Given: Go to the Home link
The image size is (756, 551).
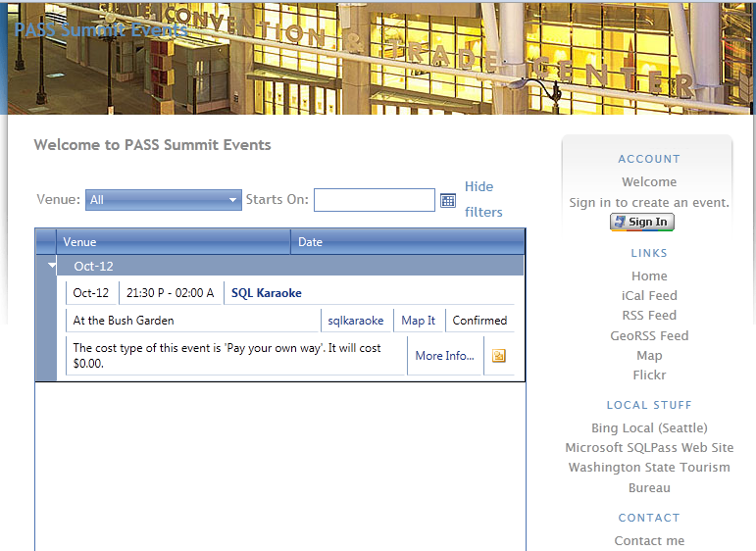Looking at the screenshot, I should pyautogui.click(x=649, y=276).
